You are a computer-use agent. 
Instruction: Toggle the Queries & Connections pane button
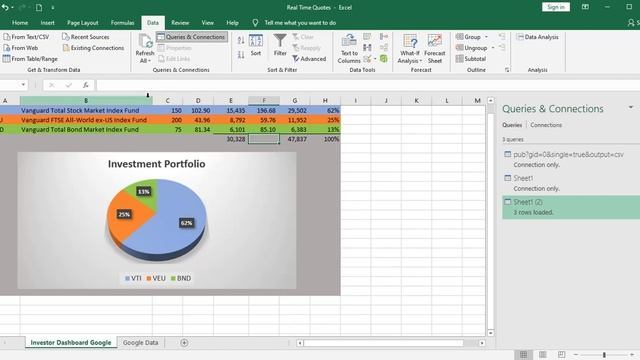pos(191,37)
